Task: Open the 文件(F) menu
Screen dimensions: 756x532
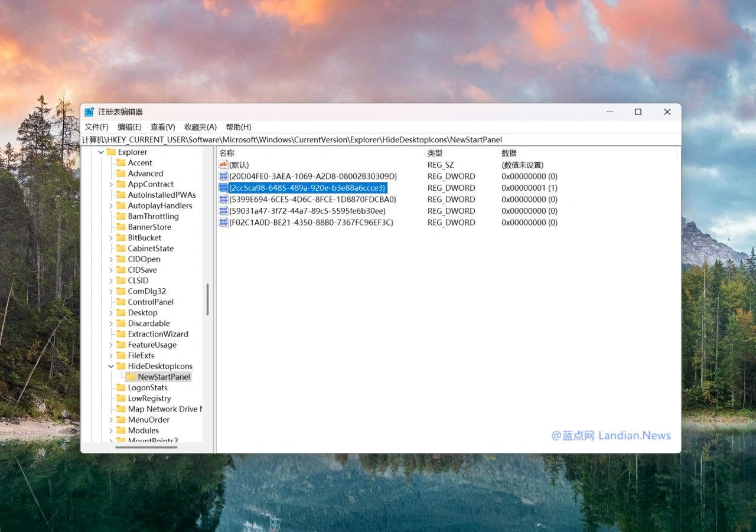Action: point(96,127)
